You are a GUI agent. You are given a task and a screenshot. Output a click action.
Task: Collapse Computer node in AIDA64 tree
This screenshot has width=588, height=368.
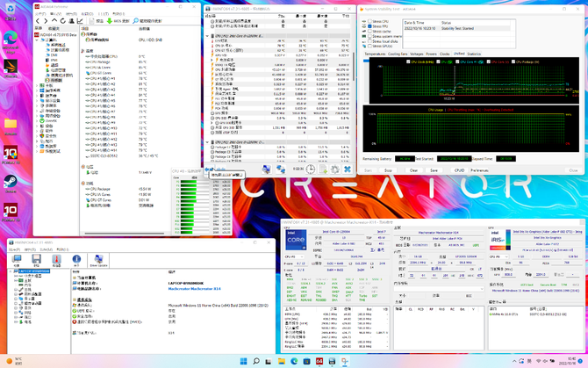tap(38, 40)
